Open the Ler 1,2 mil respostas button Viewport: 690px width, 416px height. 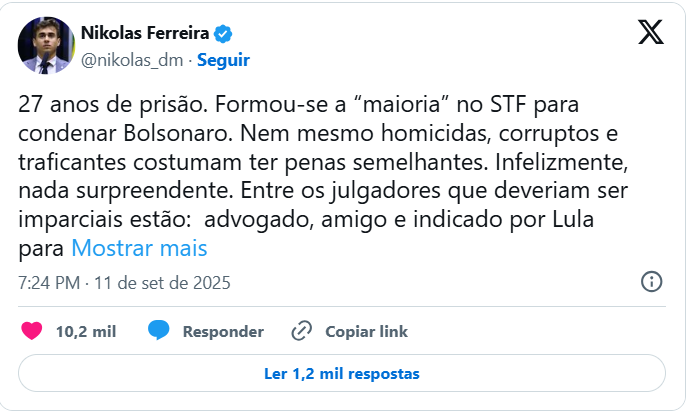click(x=341, y=373)
